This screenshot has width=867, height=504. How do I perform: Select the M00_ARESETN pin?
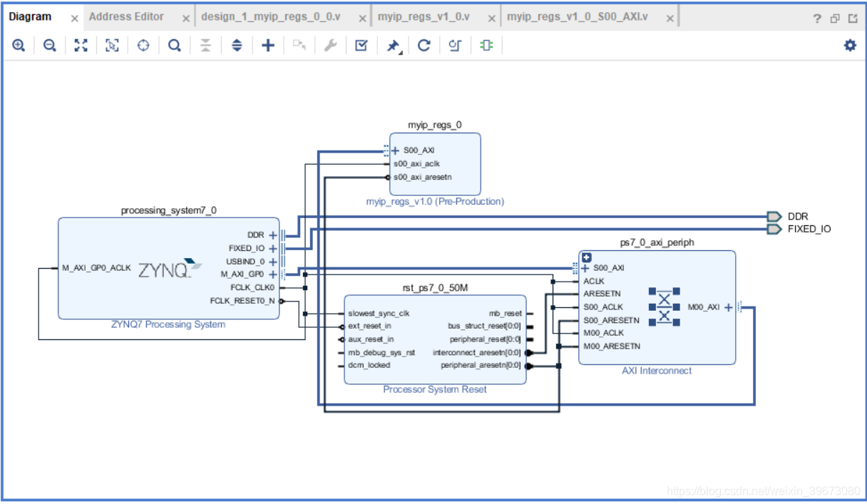(x=612, y=346)
